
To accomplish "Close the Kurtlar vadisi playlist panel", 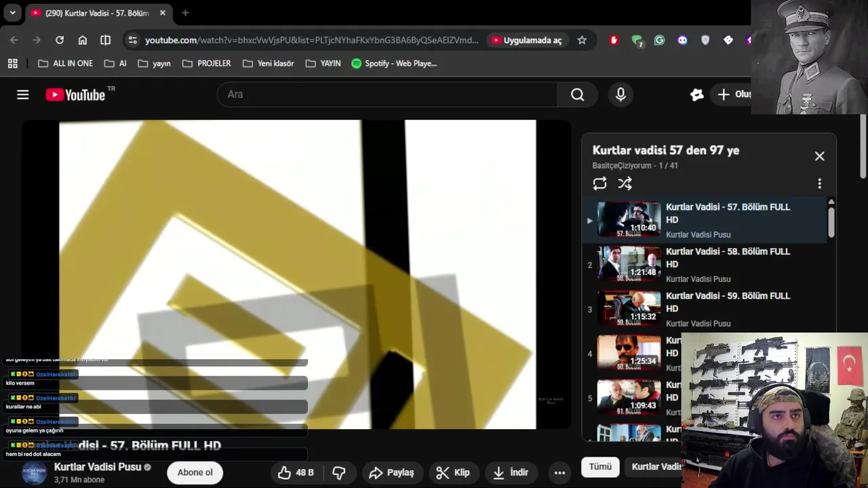I will click(819, 157).
